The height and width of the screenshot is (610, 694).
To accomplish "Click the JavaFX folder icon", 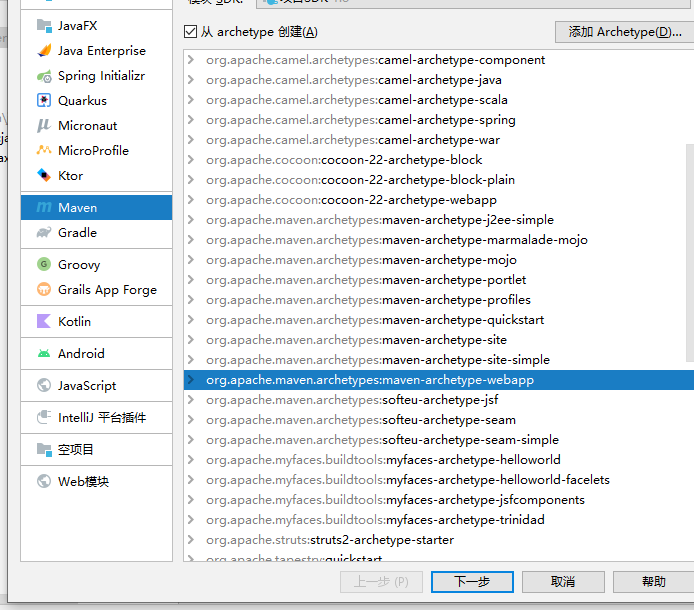I will [44, 26].
